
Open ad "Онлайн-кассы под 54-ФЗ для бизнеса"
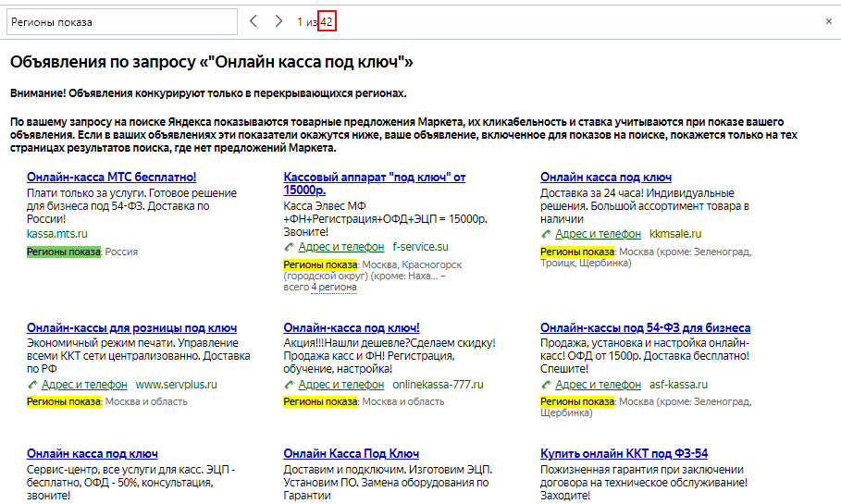pos(645,327)
